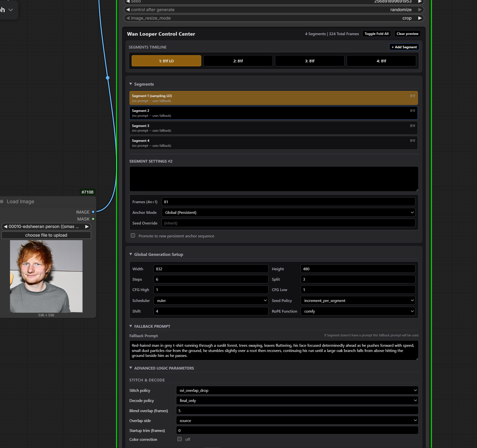Open RoPE Function comfy dropdown
The image size is (477, 448).
(358, 311)
